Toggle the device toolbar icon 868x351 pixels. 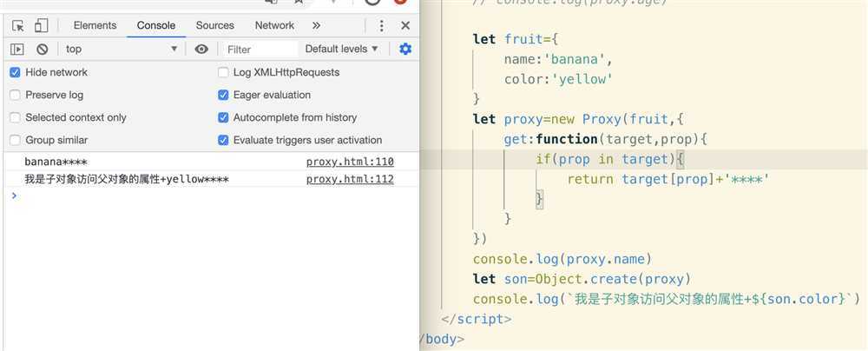[x=41, y=26]
